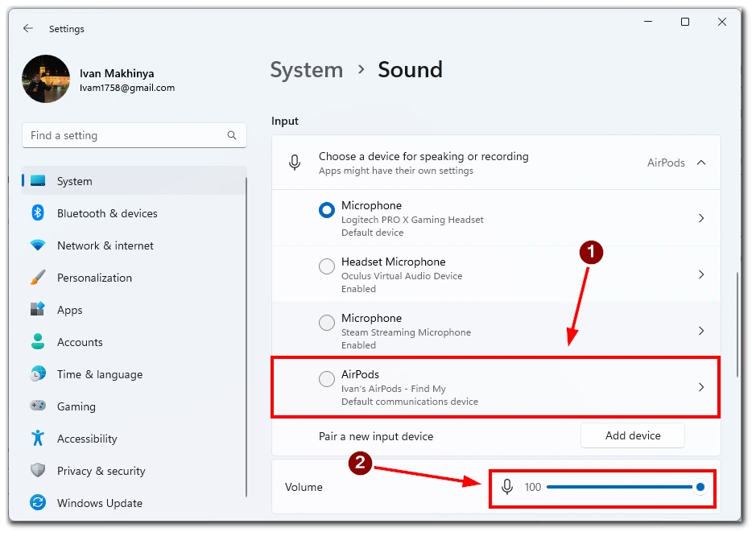Click the Personalization paintbrush icon
The width and height of the screenshot is (756, 536).
38,277
